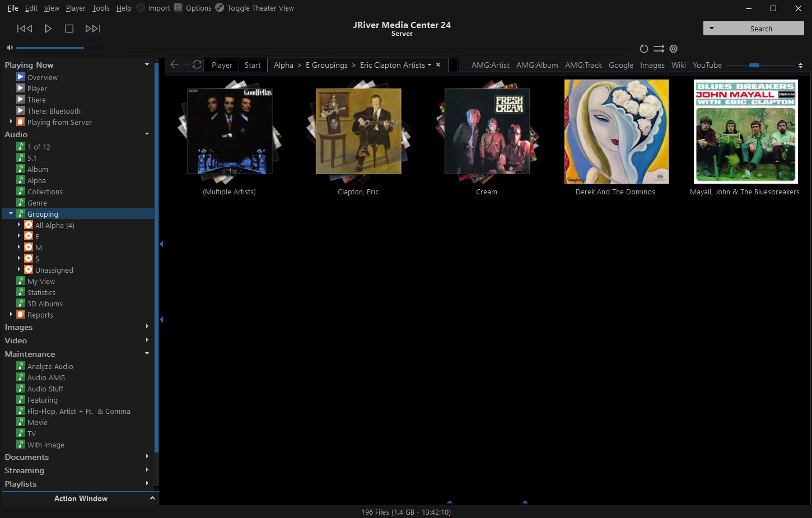Open the Eric Clapton Artists dropdown arrow
Screen dimensions: 812x518
[430, 65]
